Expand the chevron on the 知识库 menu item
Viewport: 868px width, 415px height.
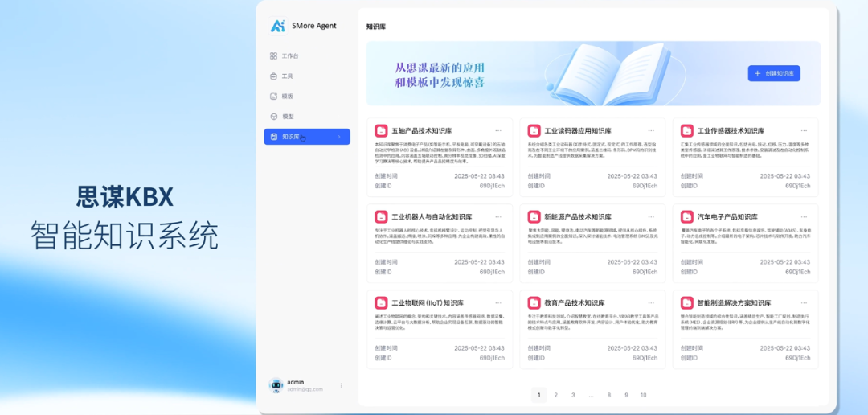[x=339, y=136]
